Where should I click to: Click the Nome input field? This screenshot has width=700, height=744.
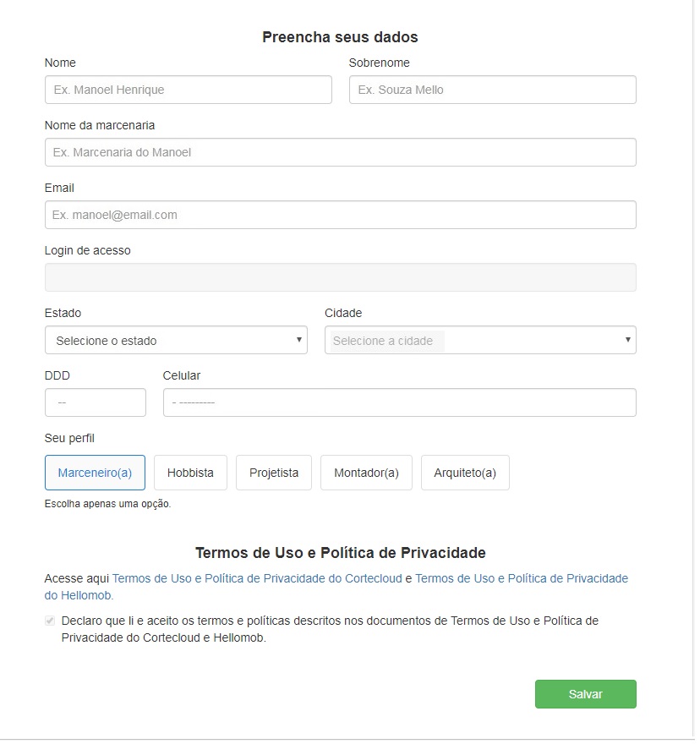188,90
